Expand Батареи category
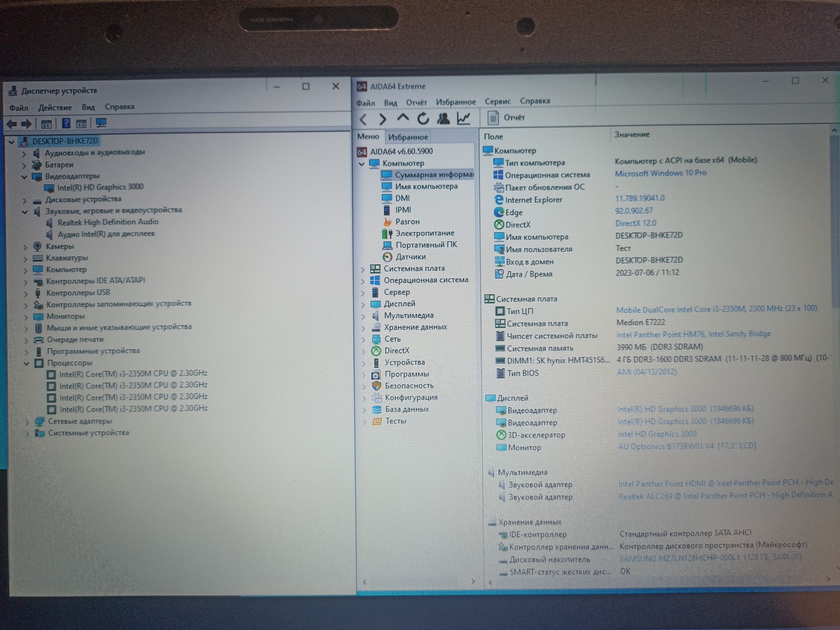The width and height of the screenshot is (840, 630). click(x=24, y=166)
